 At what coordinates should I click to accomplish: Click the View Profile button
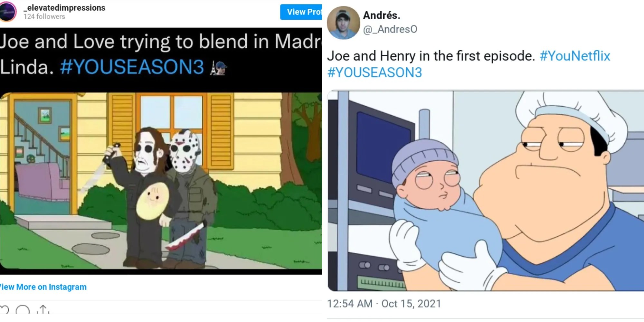coord(301,12)
